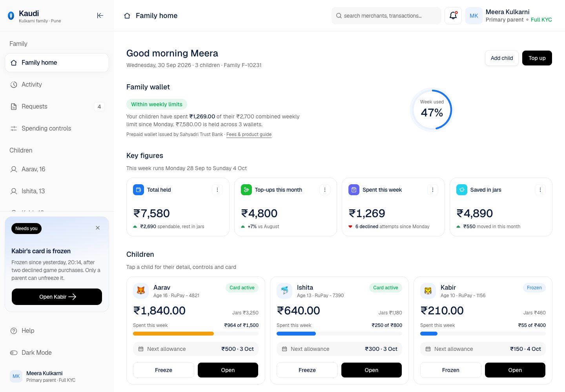Toggle Dark Mode
Viewport: 565px width, 392px height.
point(57,353)
